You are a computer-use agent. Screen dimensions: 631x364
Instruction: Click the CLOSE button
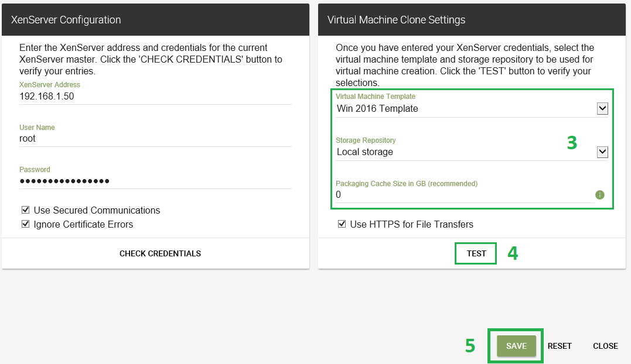(605, 346)
